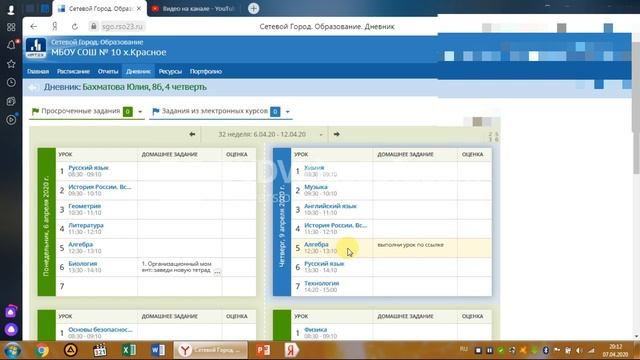Open the sidebar favorites star icon
Image resolution: width=640 pixels, height=360 pixels.
point(11,64)
